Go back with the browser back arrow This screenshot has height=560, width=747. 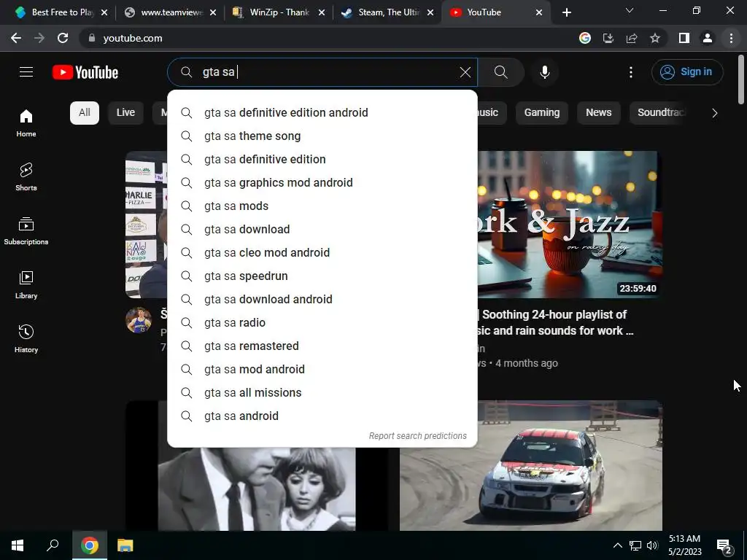coord(16,38)
